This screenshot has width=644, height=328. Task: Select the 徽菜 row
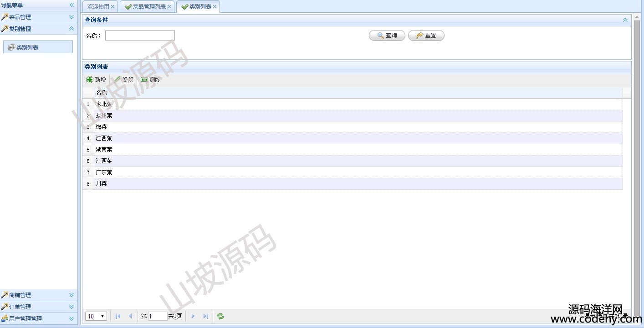(x=353, y=127)
